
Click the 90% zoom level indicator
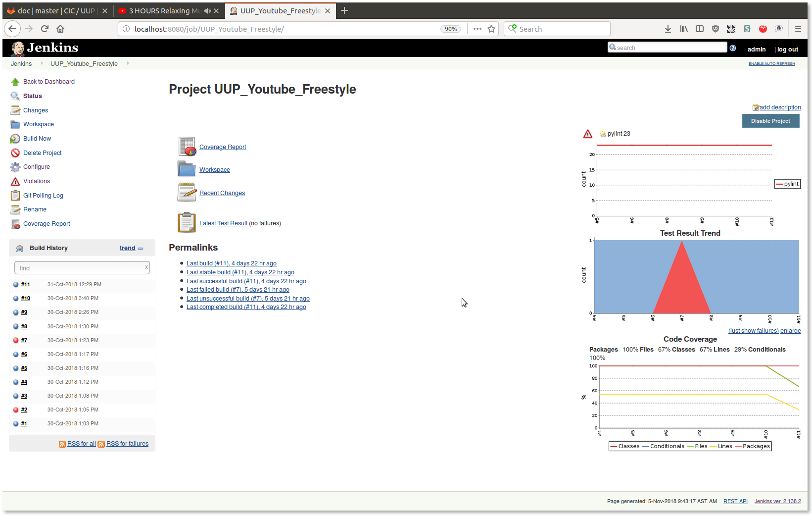tap(450, 29)
